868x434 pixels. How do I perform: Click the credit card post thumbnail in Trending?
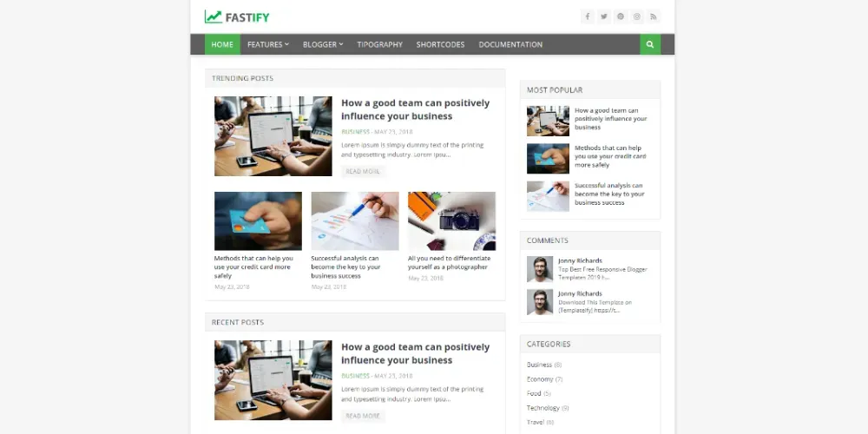pos(258,220)
